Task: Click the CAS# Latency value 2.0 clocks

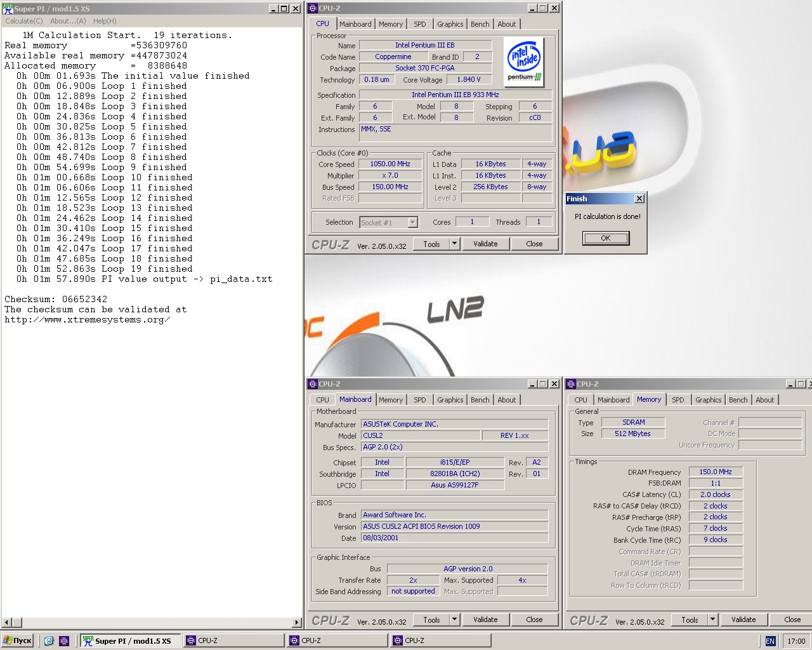Action: (x=716, y=494)
